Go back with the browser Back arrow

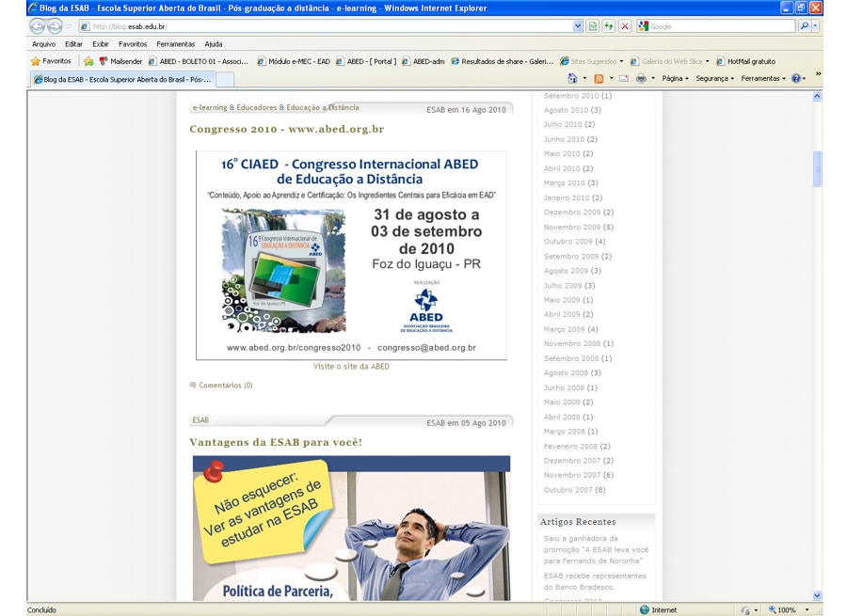38,26
